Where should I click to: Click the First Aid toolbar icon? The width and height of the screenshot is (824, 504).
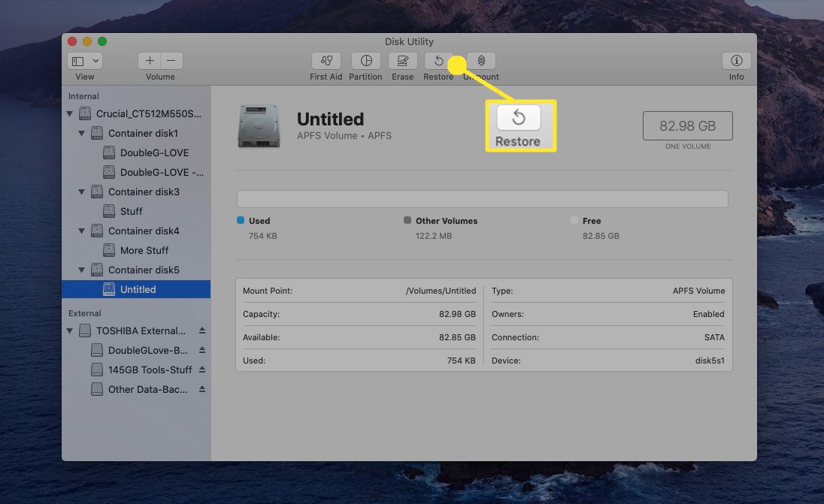[326, 61]
